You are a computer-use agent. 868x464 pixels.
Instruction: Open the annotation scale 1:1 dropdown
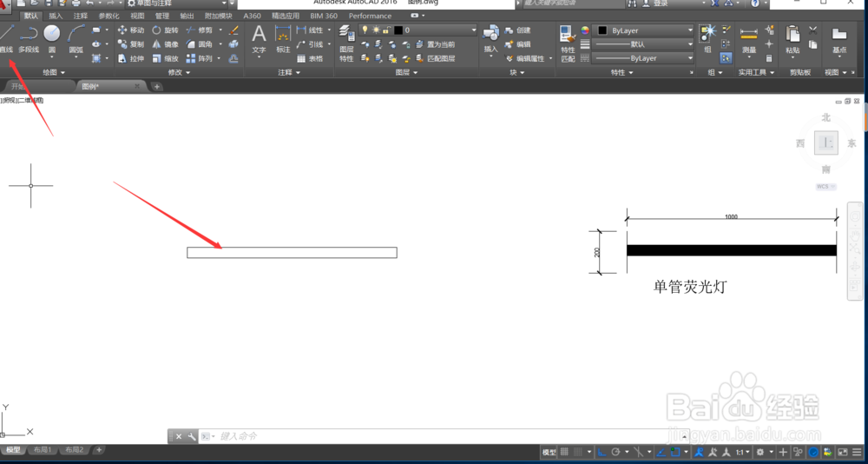745,452
